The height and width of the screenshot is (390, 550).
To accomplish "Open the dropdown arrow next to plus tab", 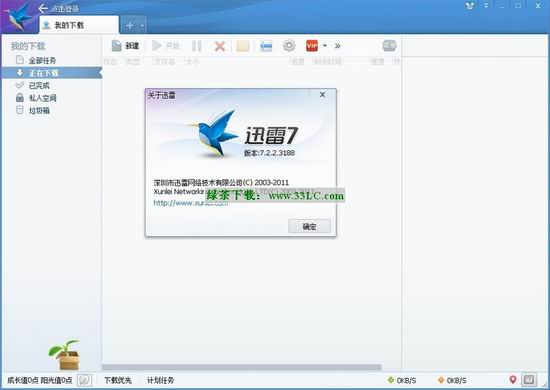I will coord(142,25).
